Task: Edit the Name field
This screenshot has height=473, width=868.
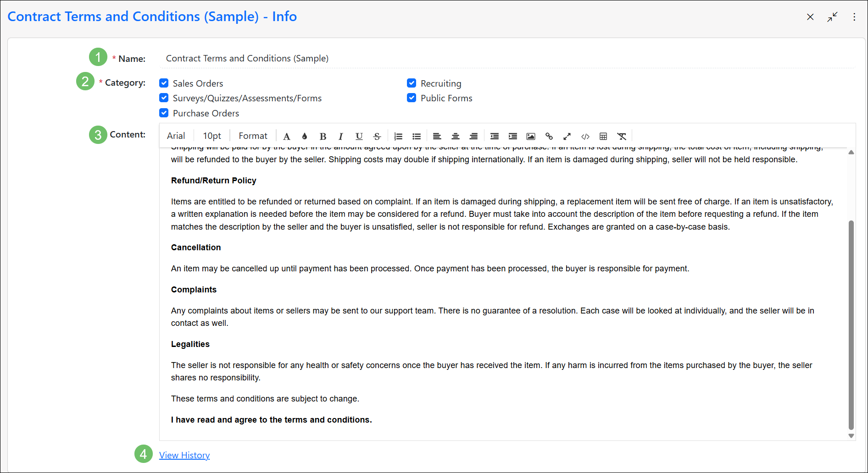Action: [x=506, y=58]
